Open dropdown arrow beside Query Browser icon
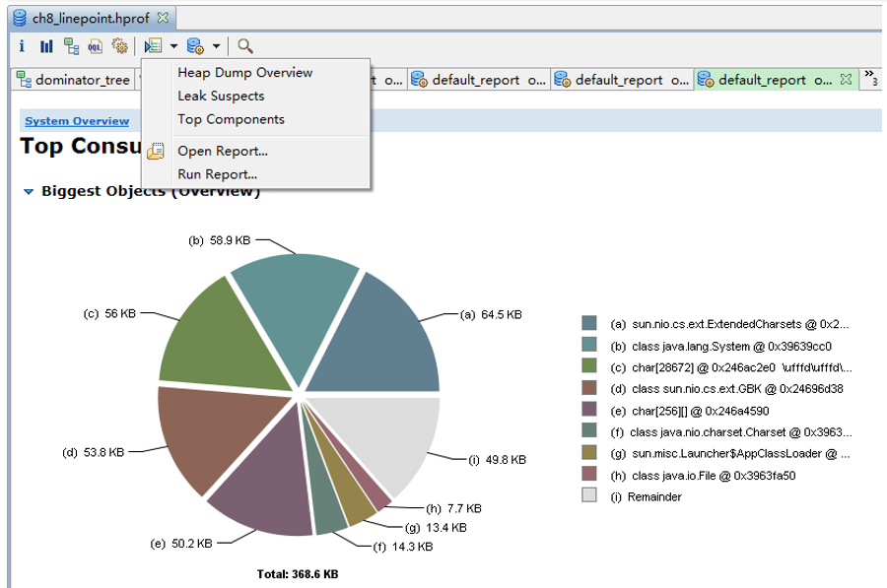887x588 pixels. (216, 46)
